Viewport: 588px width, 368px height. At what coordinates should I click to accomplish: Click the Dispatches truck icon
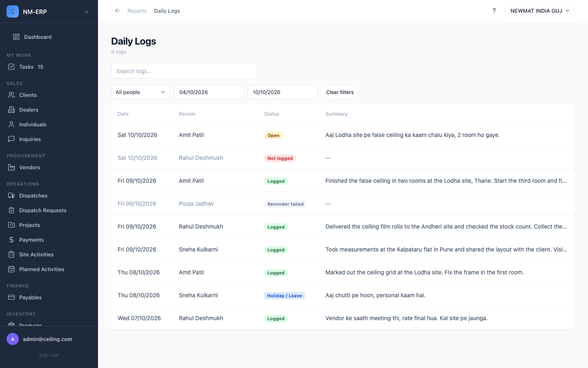pyautogui.click(x=11, y=195)
